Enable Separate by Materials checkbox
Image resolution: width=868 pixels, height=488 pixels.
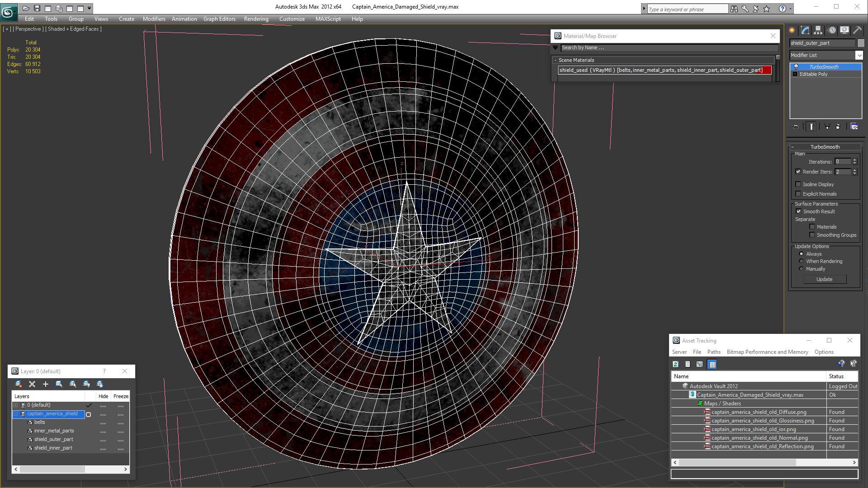812,227
